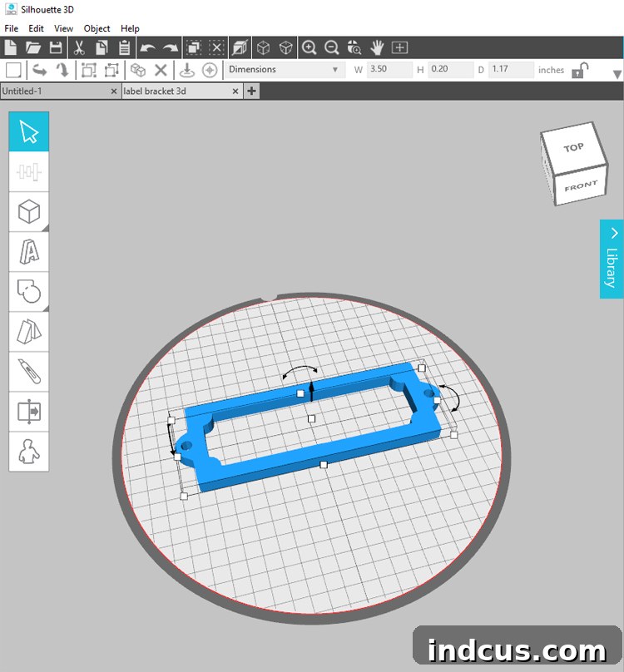The width and height of the screenshot is (624, 672).
Task: Click TOP face of view cube
Action: click(573, 148)
